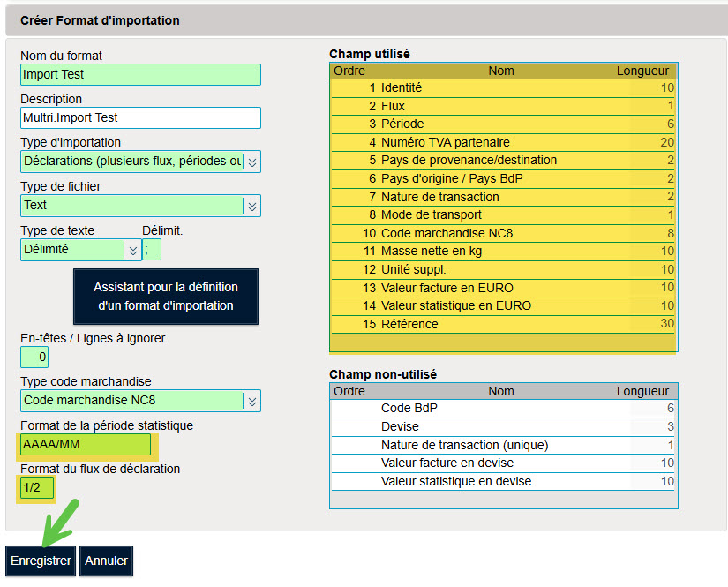728x587 pixels.
Task: Select the Référence row
Action: point(503,324)
